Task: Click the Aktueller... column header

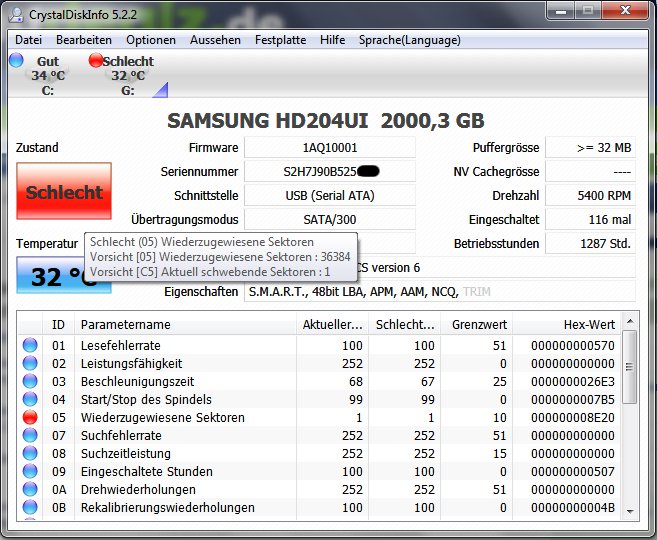Action: click(x=332, y=324)
